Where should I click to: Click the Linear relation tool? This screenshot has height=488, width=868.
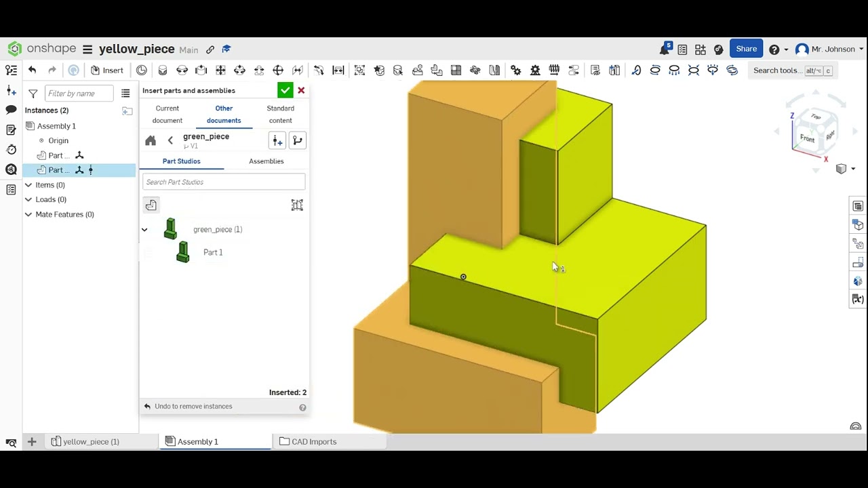coord(574,70)
